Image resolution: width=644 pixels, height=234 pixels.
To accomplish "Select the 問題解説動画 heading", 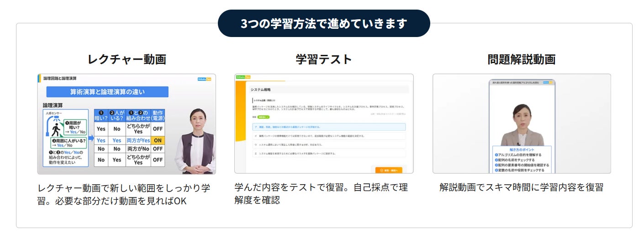I will (x=521, y=59).
